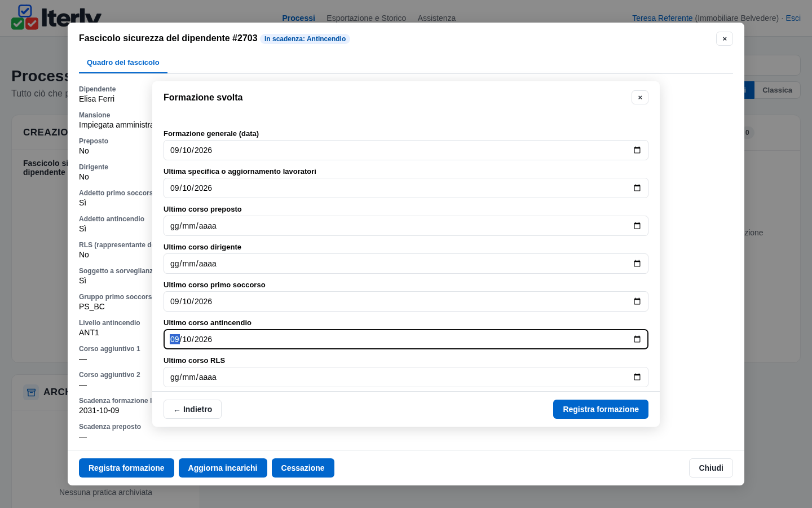The height and width of the screenshot is (508, 812).
Task: Click the archive box icon
Action: click(x=31, y=392)
